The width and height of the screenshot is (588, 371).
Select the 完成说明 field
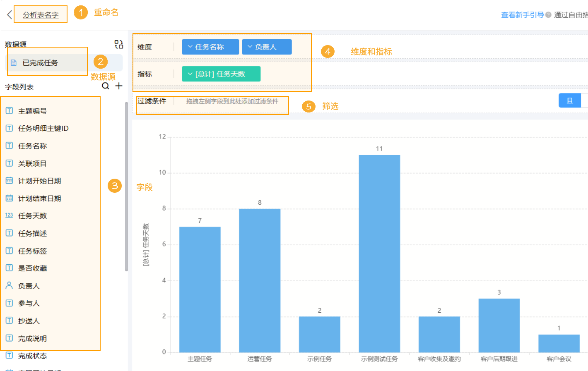(32, 339)
